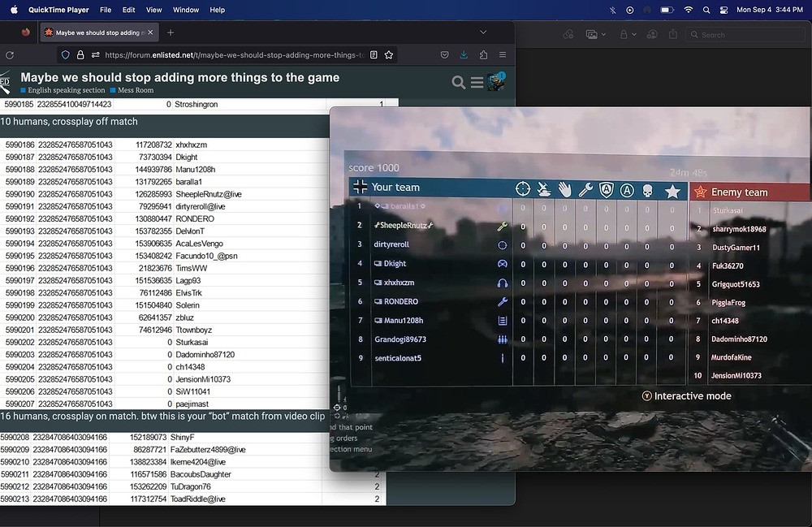Toggle Interactive mode on scoreboard
This screenshot has width=812, height=527.
pos(686,396)
